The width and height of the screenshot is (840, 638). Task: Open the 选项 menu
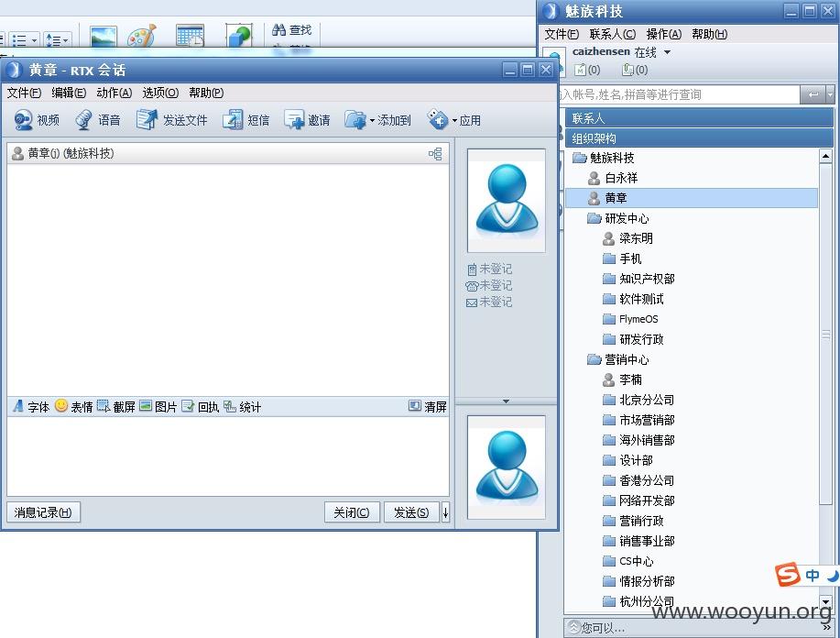[160, 93]
